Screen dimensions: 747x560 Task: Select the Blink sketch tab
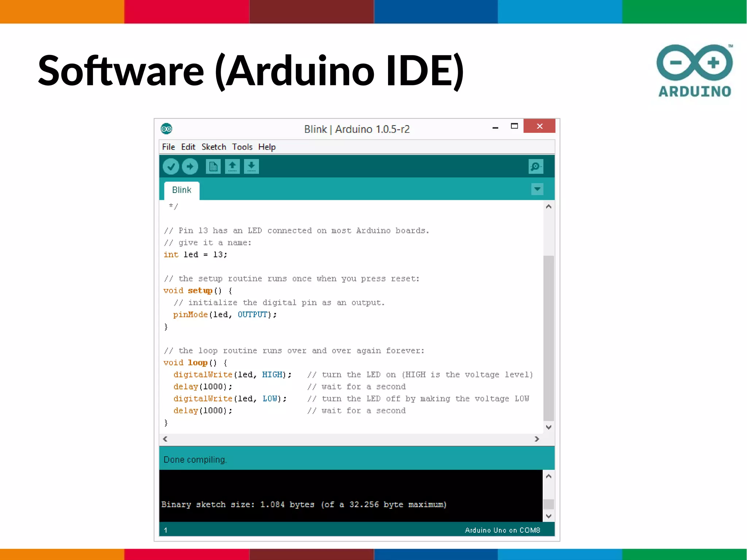coord(182,190)
